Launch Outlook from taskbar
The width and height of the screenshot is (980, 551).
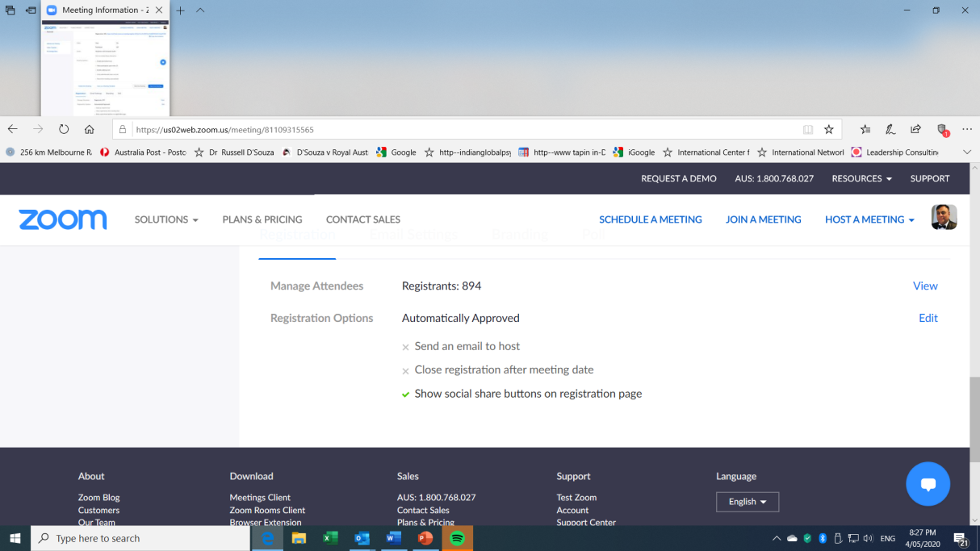[x=362, y=538]
